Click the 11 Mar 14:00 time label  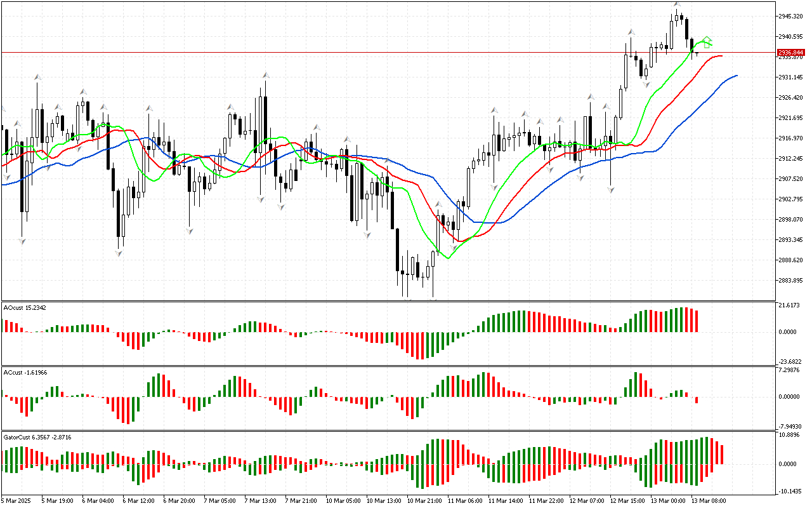click(x=506, y=501)
